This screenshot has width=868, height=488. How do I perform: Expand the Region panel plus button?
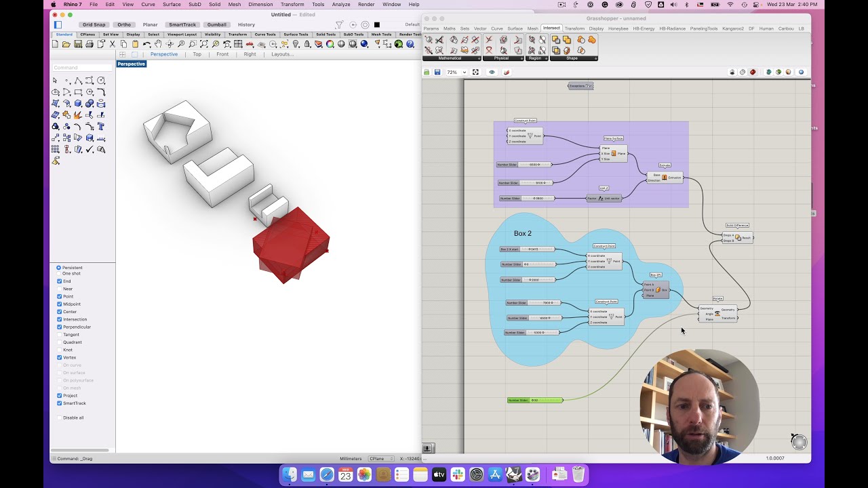click(x=546, y=58)
